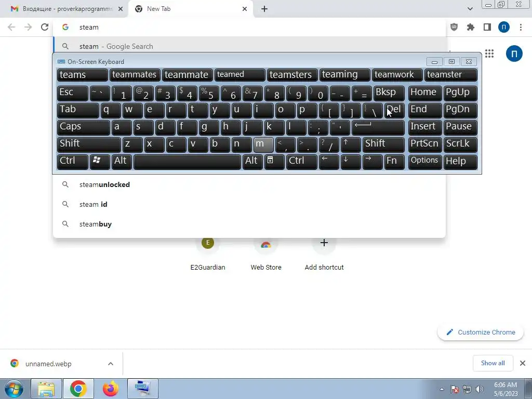The image size is (532, 399).
Task: Toggle the left Alt key
Action: [x=122, y=162]
